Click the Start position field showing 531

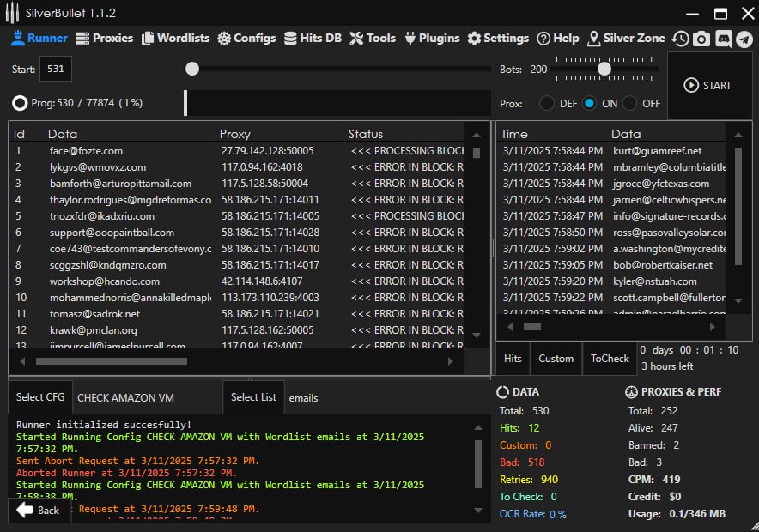click(x=56, y=69)
